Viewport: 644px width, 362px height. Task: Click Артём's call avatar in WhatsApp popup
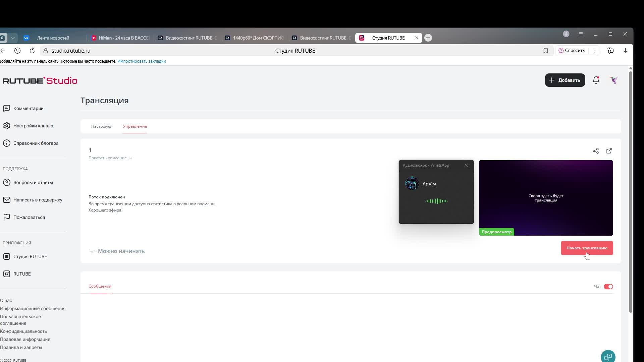[x=412, y=183]
